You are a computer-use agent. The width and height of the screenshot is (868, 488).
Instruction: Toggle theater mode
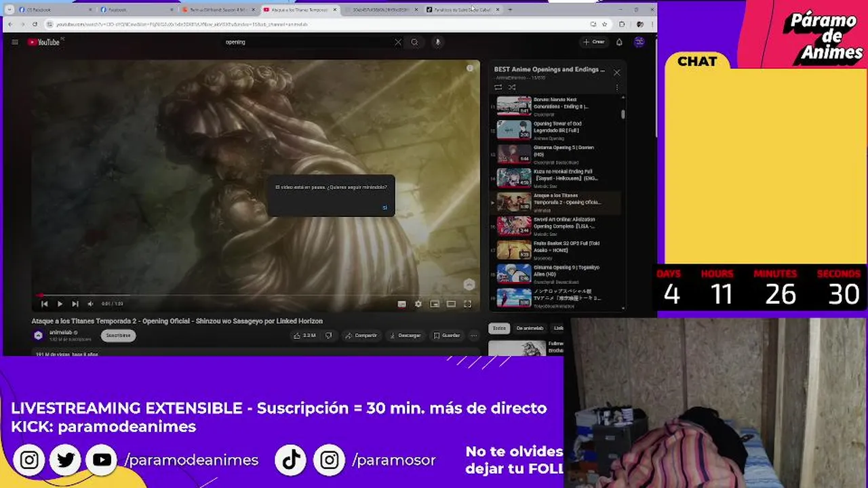coord(451,304)
